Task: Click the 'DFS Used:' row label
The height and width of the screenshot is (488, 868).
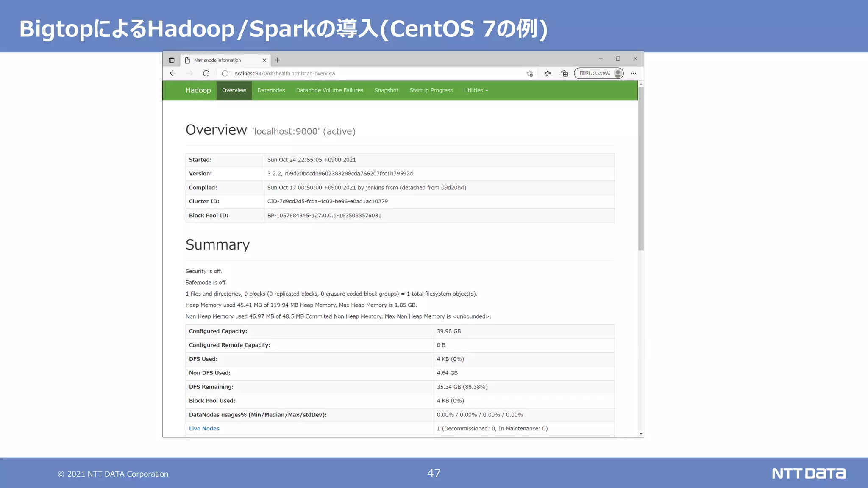Action: point(203,359)
